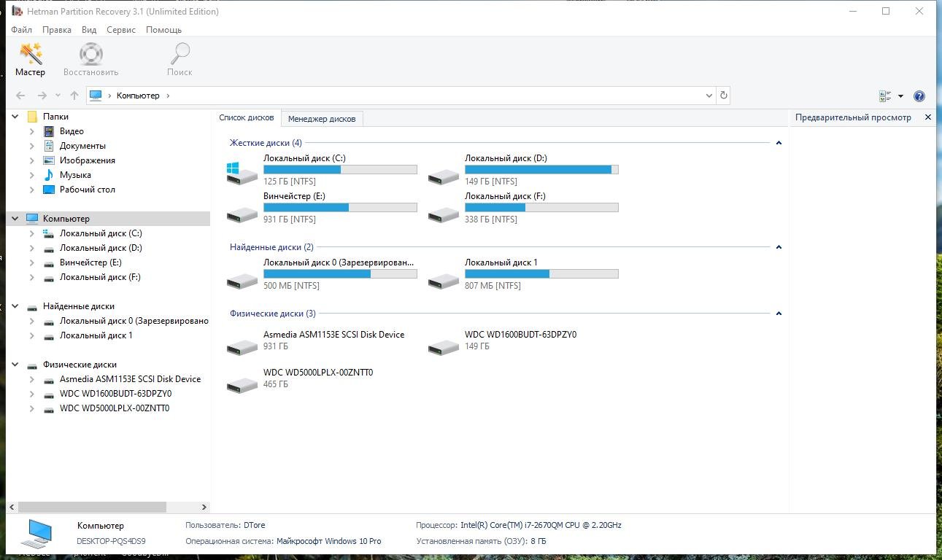Click the refresh icon beside address bar
Viewport: 942px width, 560px height.
click(723, 96)
